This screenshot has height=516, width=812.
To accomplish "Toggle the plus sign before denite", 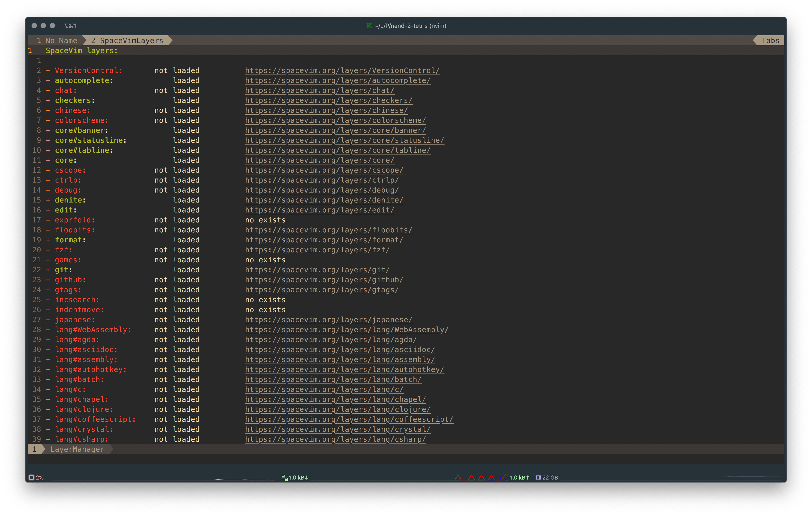I will [48, 200].
